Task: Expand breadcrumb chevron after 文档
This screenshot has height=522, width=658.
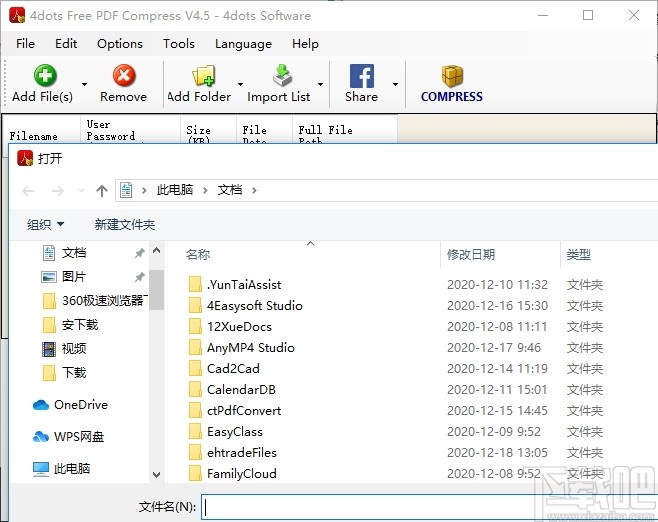Action: click(x=254, y=191)
